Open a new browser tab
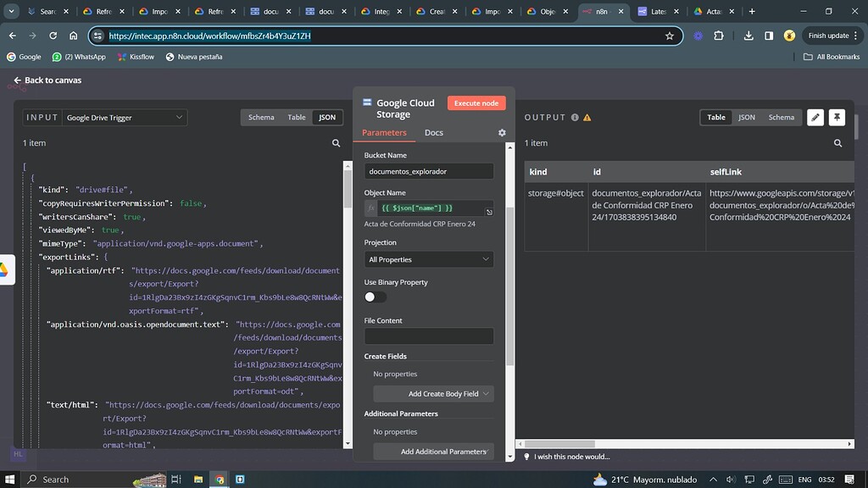The width and height of the screenshot is (868, 488). [x=752, y=11]
